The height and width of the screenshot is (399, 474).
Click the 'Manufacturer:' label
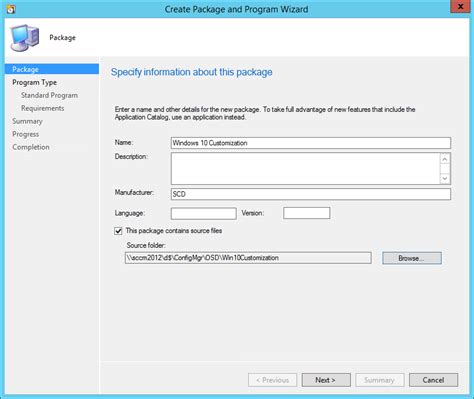[x=134, y=193]
